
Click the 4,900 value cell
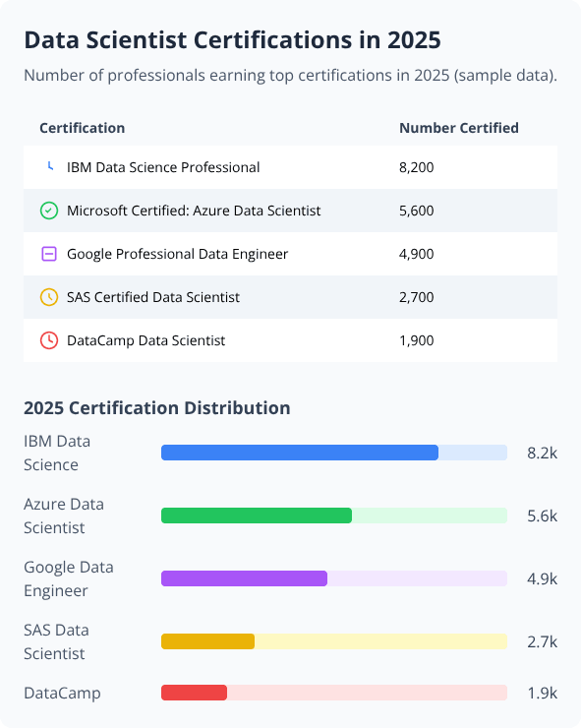[417, 254]
